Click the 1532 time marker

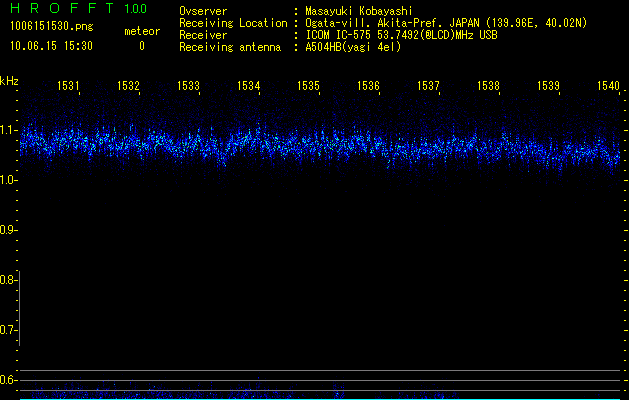tap(128, 86)
